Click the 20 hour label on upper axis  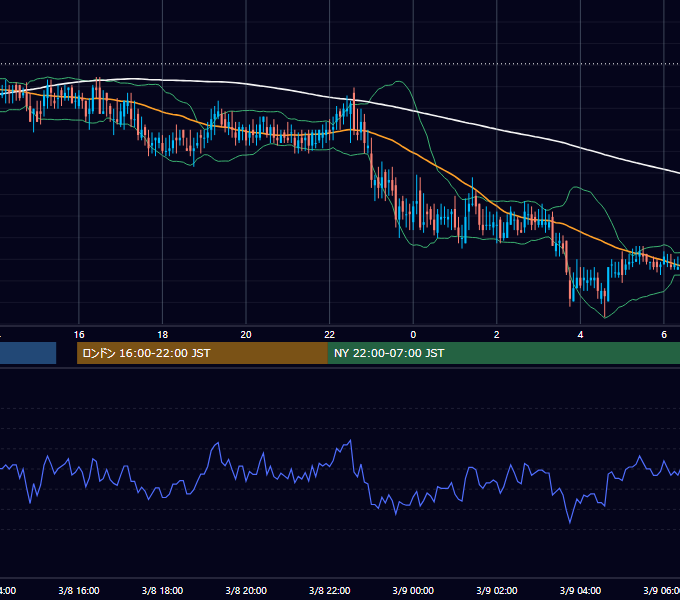tap(246, 335)
